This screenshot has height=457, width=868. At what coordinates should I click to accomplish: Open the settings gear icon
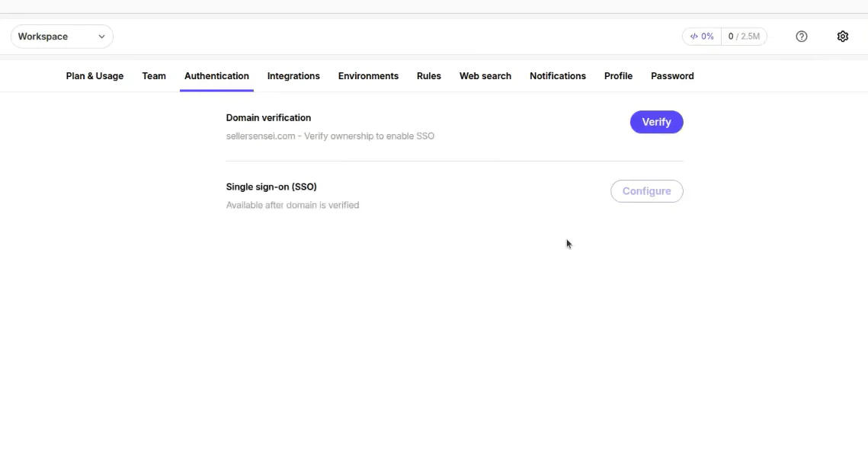tap(843, 37)
